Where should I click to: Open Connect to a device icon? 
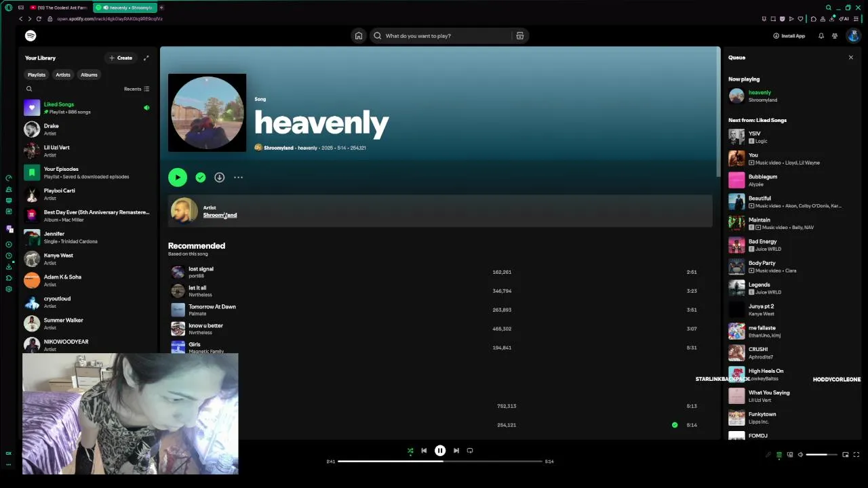[790, 455]
